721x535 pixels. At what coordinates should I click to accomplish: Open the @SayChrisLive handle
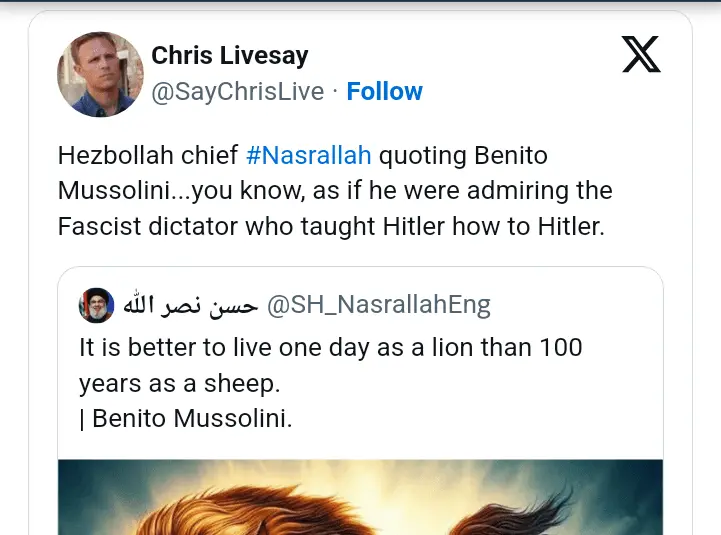pos(237,92)
